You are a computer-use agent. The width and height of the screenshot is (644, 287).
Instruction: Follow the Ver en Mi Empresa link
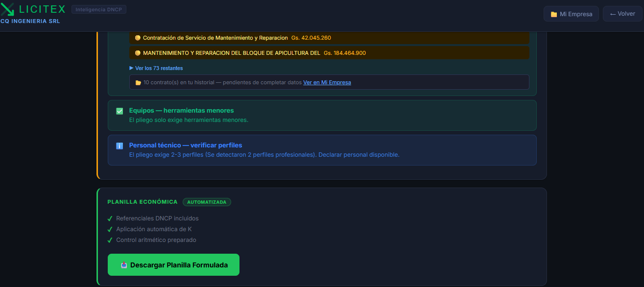click(x=327, y=82)
